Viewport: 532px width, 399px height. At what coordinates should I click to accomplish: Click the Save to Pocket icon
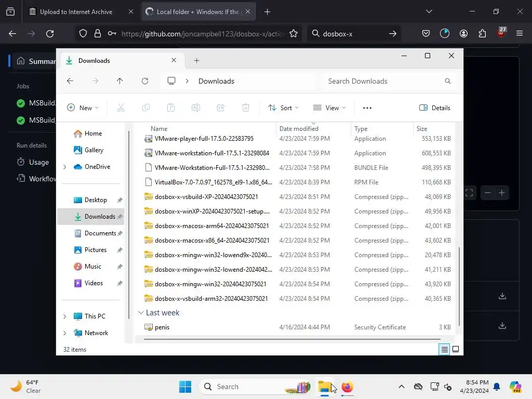click(426, 34)
